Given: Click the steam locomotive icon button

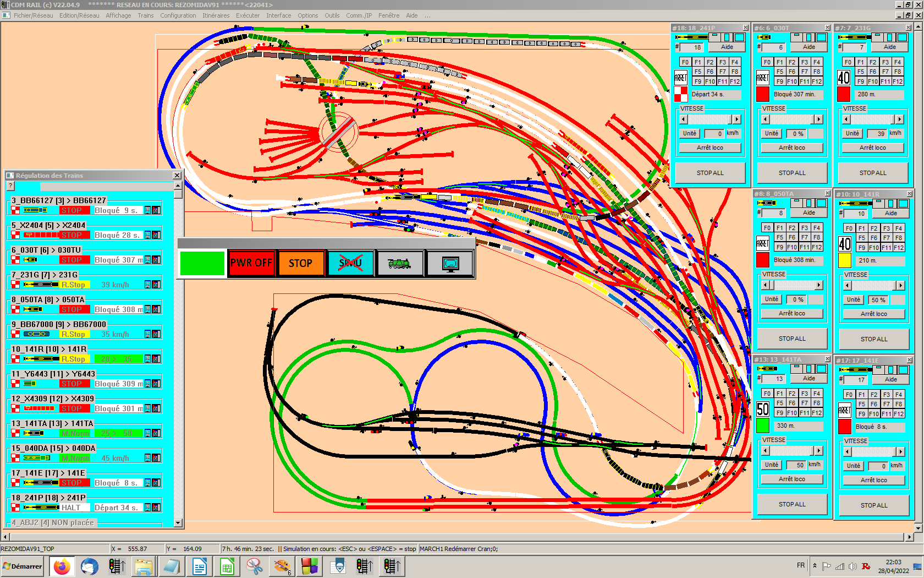Looking at the screenshot, I should (400, 263).
